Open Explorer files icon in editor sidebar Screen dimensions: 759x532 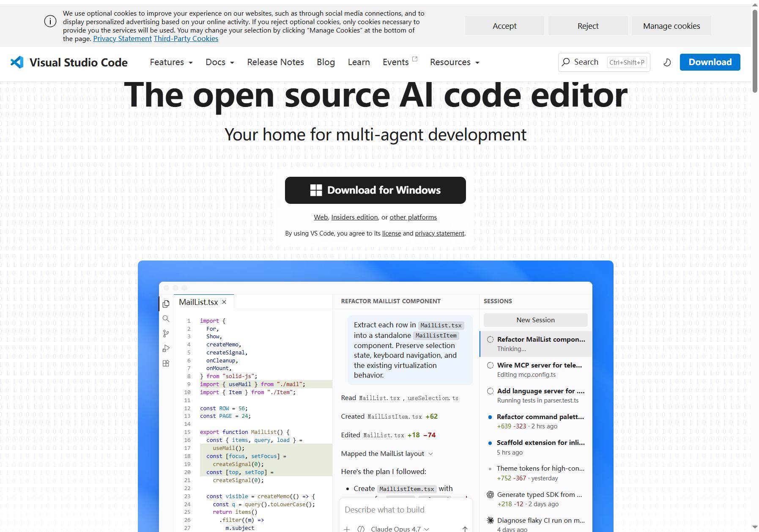[x=166, y=304]
